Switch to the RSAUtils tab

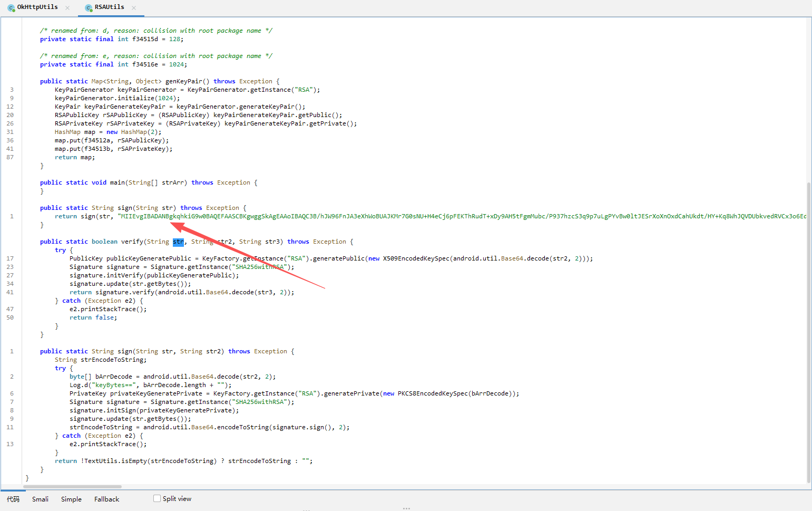click(109, 7)
